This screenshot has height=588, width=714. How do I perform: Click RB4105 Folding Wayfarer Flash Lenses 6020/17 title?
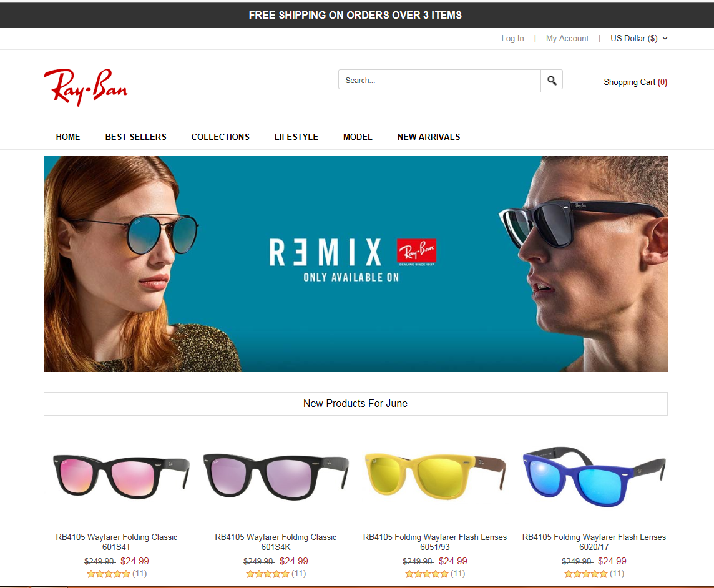[594, 542]
